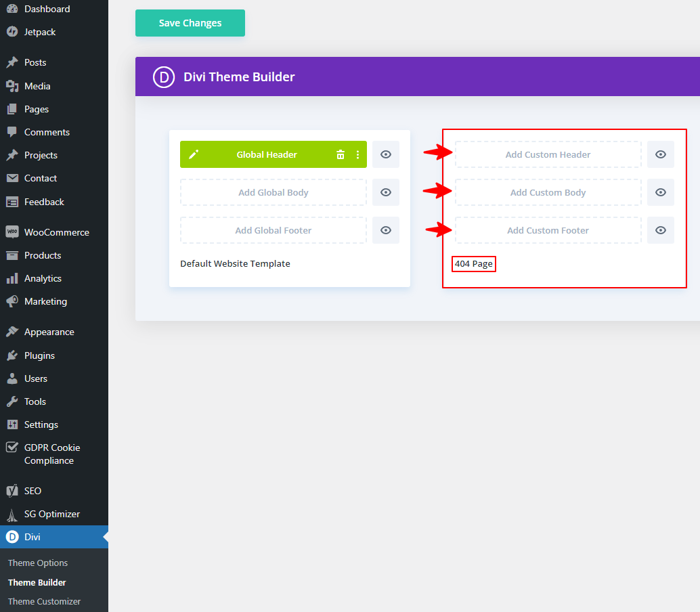
Task: Toggle visibility of Global Footer
Action: click(386, 230)
